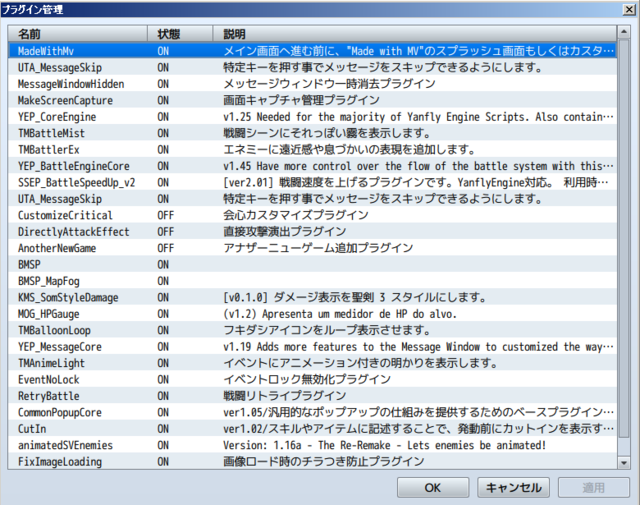Click the イベントロック無効化プラグイン description
640x505 pixels.
click(x=307, y=380)
